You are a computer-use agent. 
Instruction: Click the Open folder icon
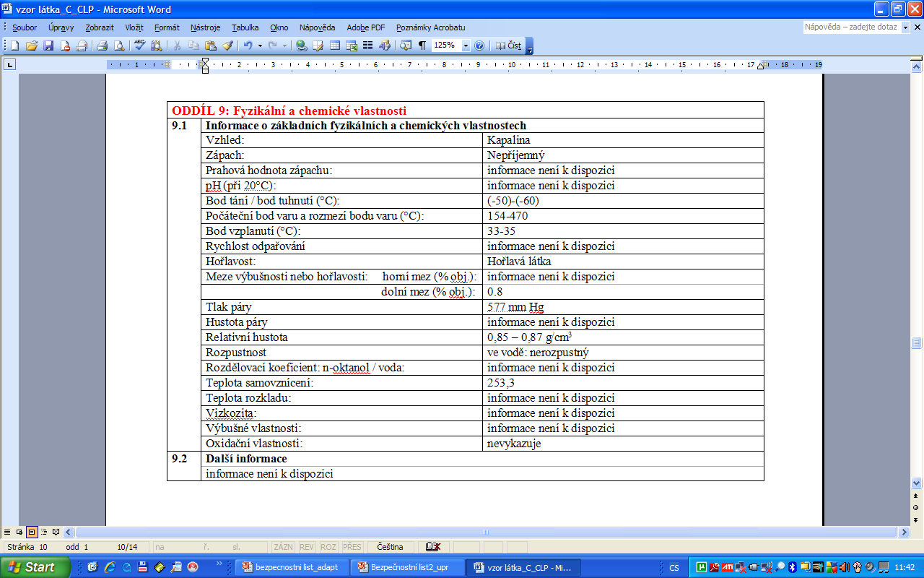tap(31, 46)
